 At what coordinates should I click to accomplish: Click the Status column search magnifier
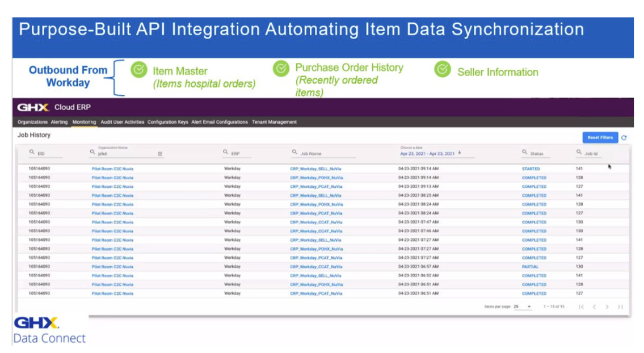coord(525,152)
